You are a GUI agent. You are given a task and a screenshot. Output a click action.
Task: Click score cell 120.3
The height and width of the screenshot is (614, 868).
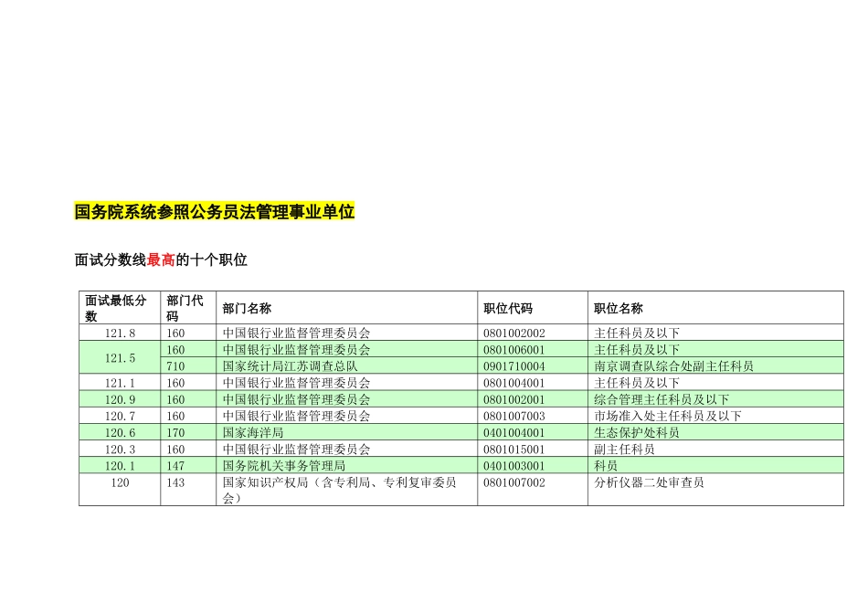point(120,450)
